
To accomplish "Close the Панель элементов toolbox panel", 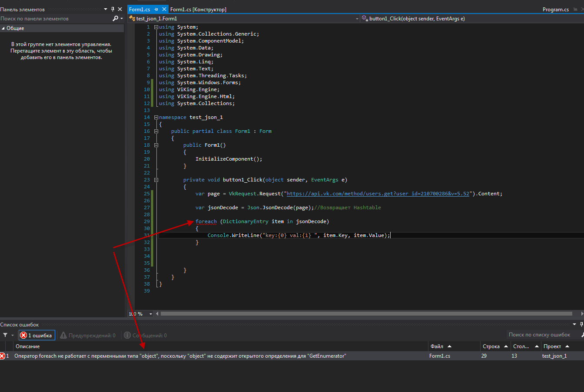I will pos(120,9).
